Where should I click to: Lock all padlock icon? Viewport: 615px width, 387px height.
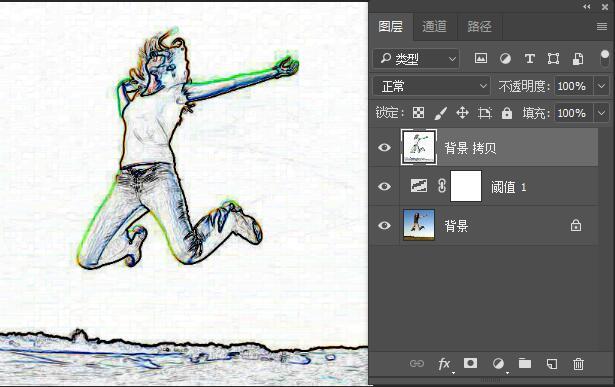[x=507, y=113]
